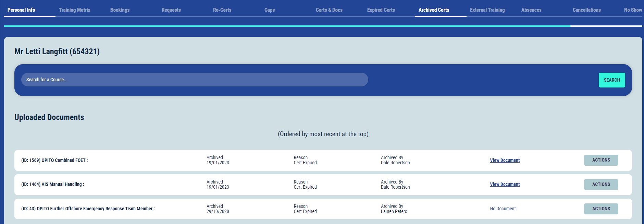Go to the Bookings tab
This screenshot has height=224, width=644.
click(120, 10)
